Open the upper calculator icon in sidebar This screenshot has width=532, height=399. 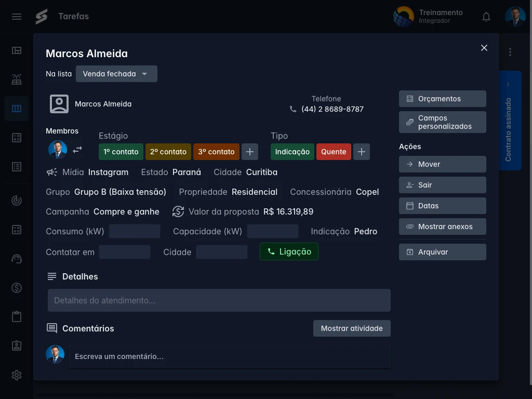pos(17,138)
